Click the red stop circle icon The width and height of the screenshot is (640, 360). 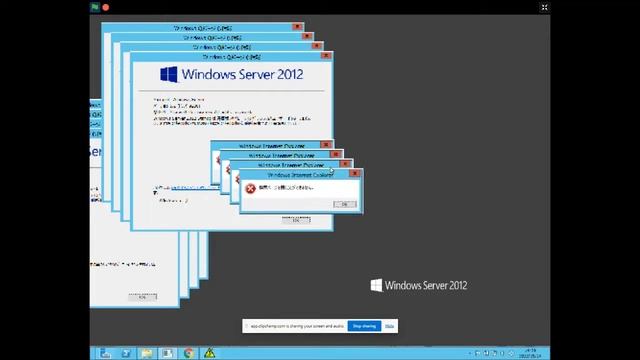pos(106,7)
